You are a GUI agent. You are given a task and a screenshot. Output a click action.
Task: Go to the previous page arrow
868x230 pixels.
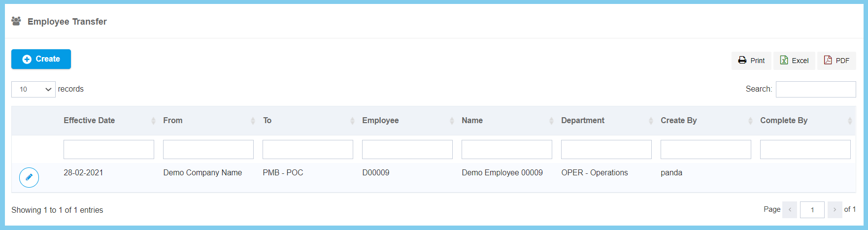pos(790,210)
